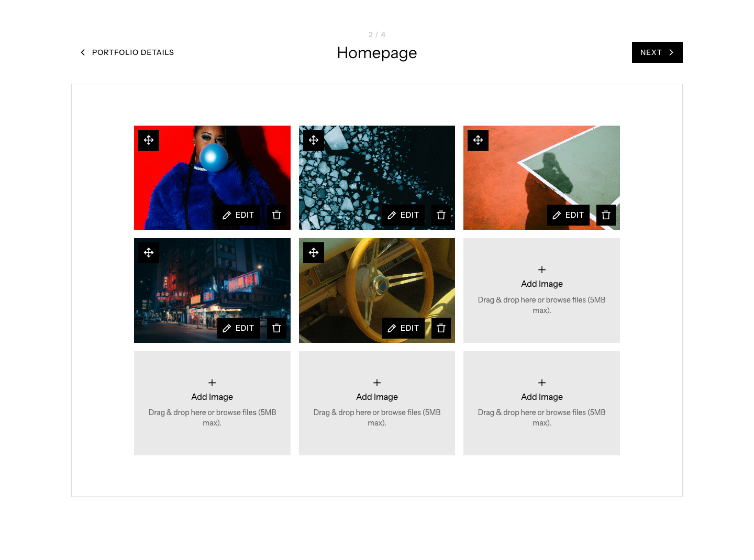
Task: Edit the bubblegum woman photo
Action: point(239,215)
